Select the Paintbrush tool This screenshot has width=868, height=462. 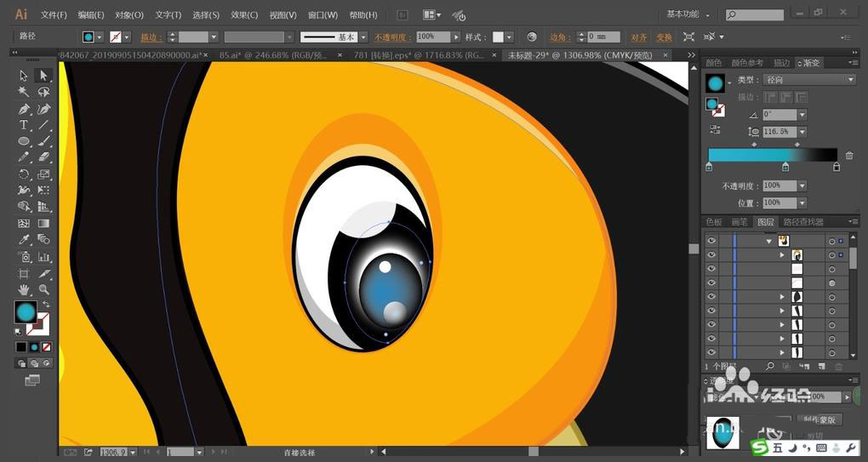pos(43,141)
